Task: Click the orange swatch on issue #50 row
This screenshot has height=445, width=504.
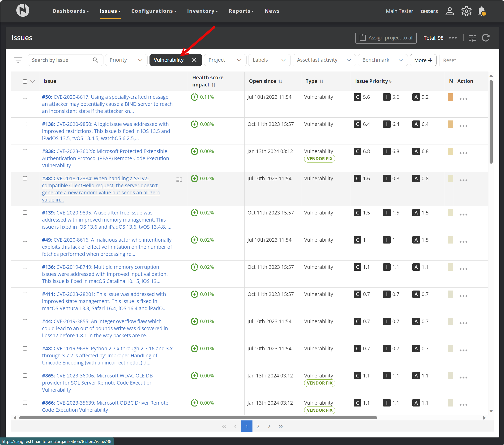Action: [x=450, y=97]
